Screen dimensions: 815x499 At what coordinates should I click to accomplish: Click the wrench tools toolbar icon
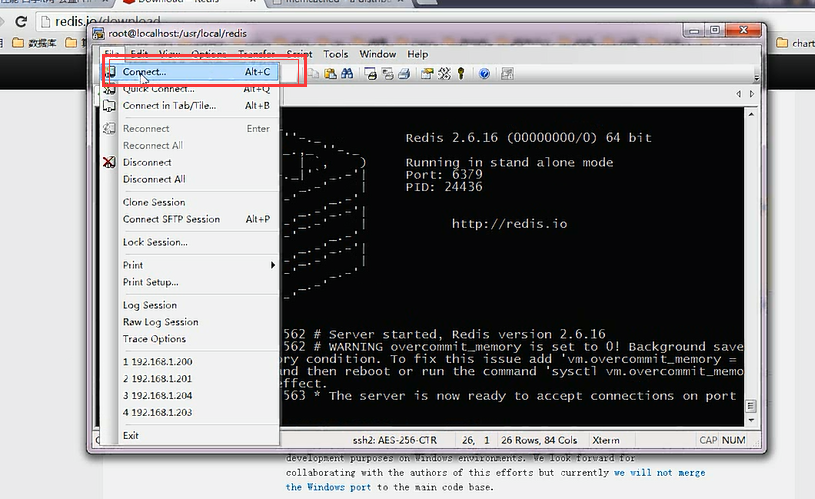point(444,74)
